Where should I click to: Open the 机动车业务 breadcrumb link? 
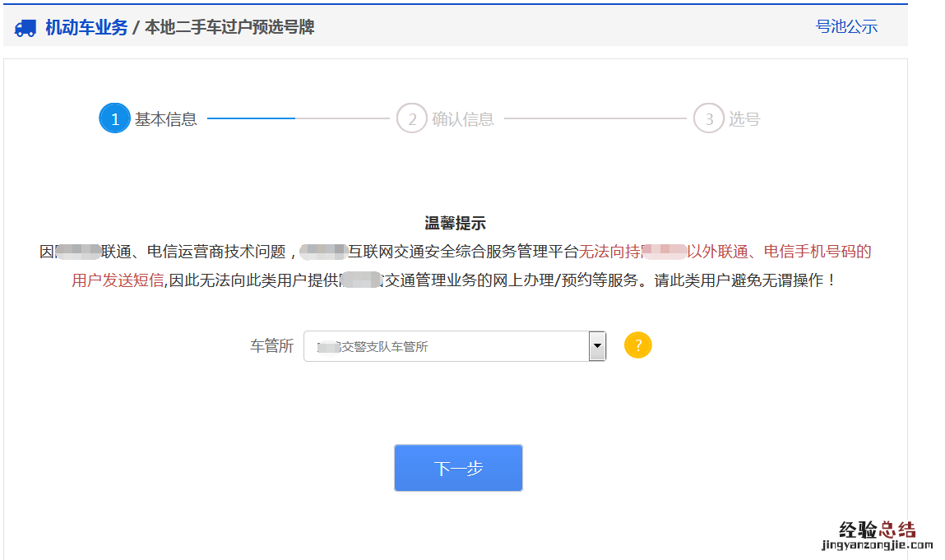(x=86, y=27)
